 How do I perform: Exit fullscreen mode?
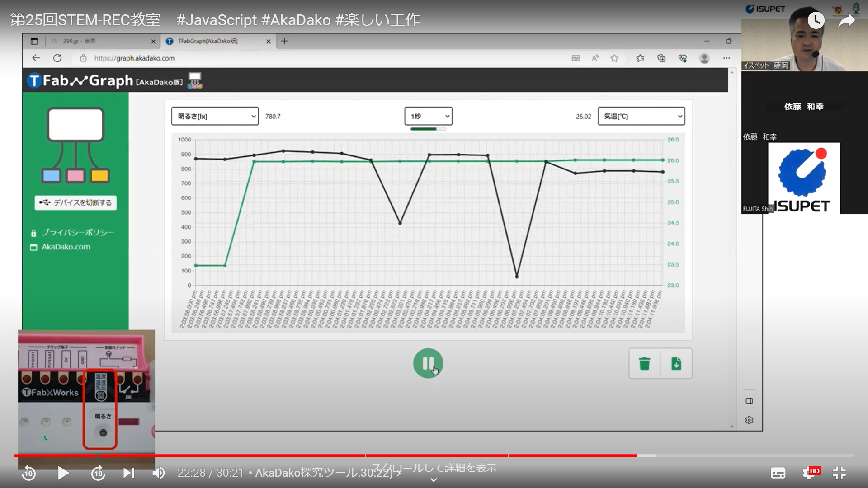[x=839, y=473]
